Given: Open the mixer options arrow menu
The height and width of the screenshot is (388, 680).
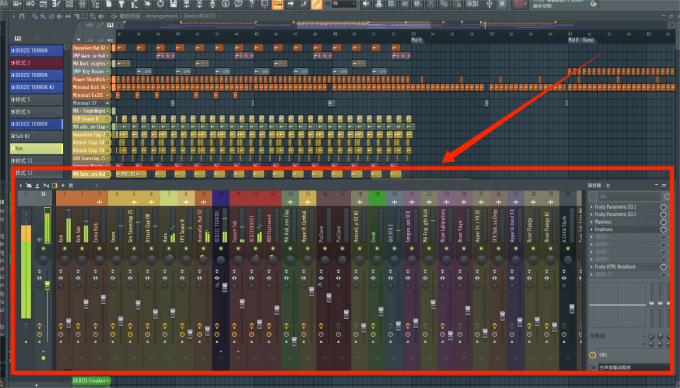Looking at the screenshot, I should pyautogui.click(x=20, y=186).
